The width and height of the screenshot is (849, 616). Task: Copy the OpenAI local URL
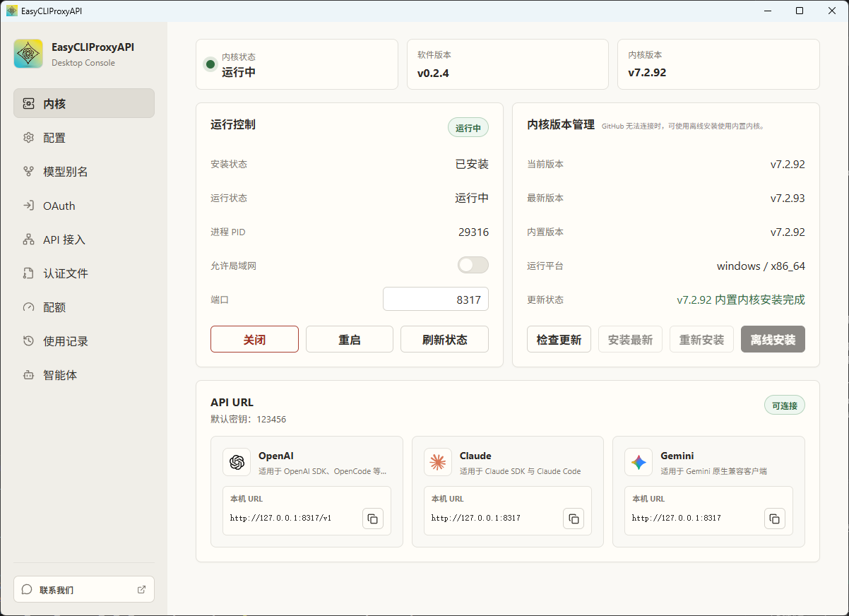tap(373, 519)
